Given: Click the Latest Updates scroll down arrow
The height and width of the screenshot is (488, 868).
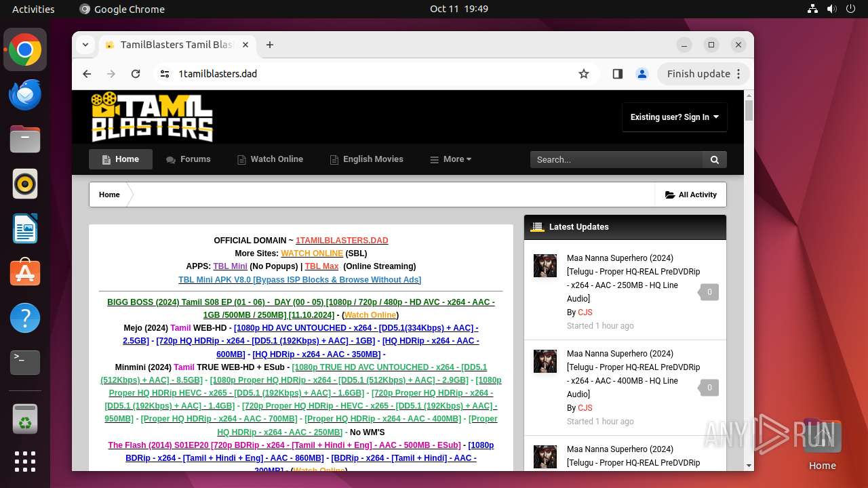Looking at the screenshot, I should 749,466.
